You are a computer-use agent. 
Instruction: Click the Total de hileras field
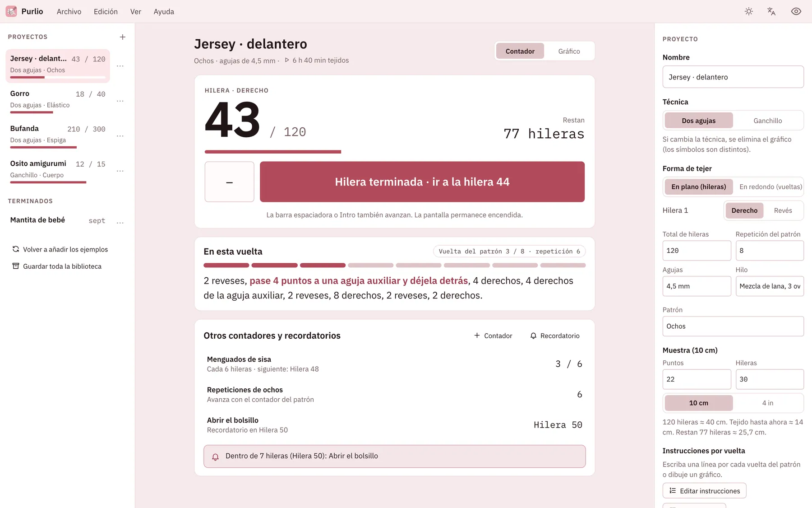[x=697, y=251]
